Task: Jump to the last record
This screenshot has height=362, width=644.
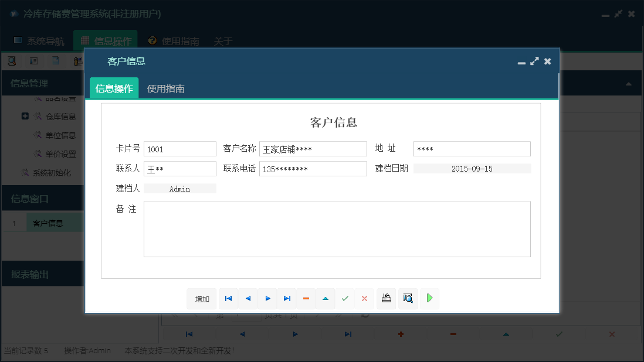Action: tap(287, 298)
